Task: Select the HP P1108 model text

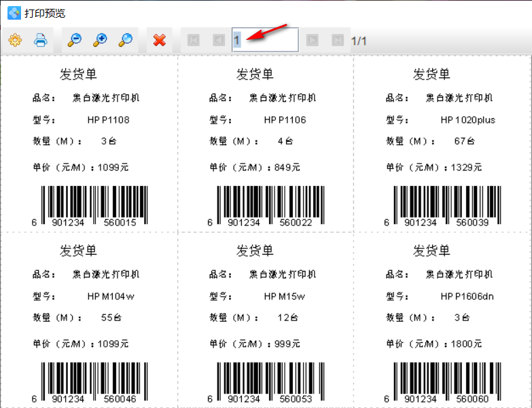Action: [108, 120]
